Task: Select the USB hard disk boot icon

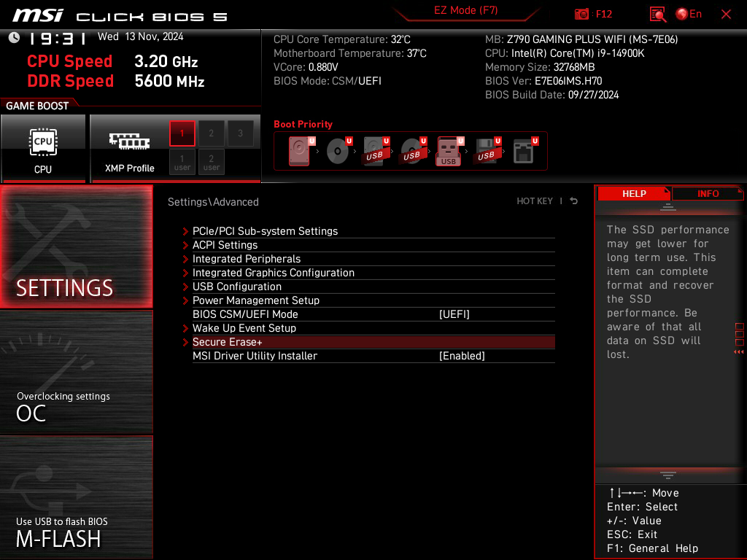Action: pos(376,151)
